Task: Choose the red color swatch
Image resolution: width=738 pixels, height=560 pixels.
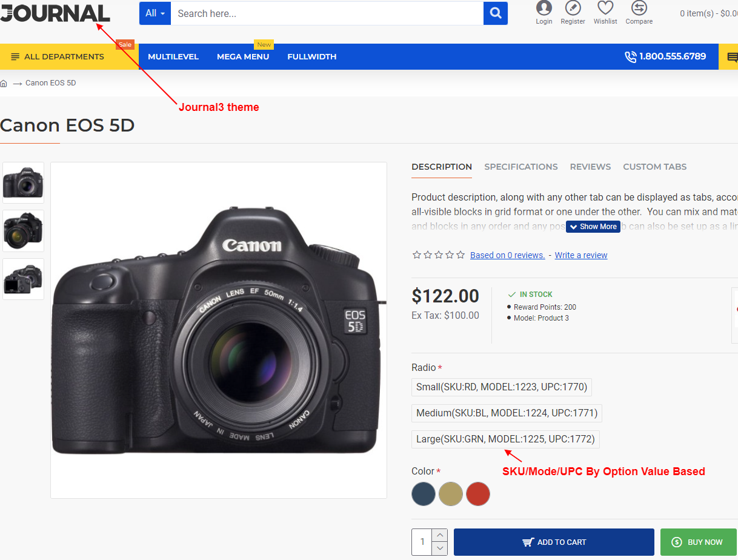Action: click(x=478, y=494)
